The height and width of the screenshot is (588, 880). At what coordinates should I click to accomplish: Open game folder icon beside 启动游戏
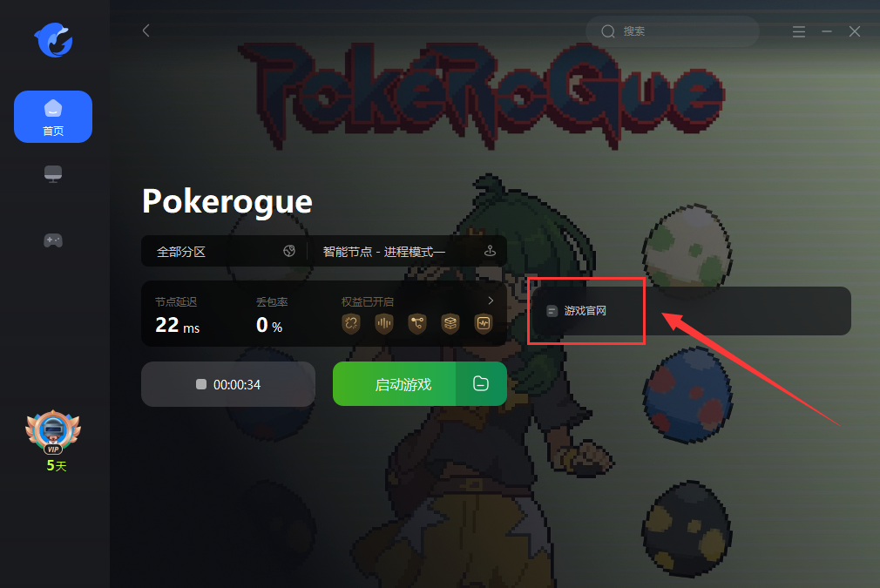(481, 384)
